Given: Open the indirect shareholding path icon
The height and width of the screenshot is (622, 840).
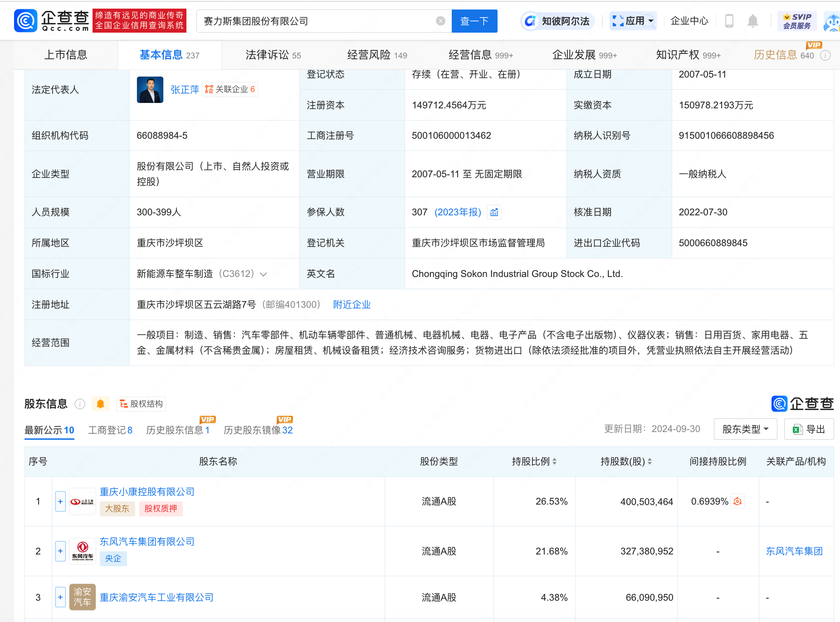Looking at the screenshot, I should pyautogui.click(x=737, y=501).
